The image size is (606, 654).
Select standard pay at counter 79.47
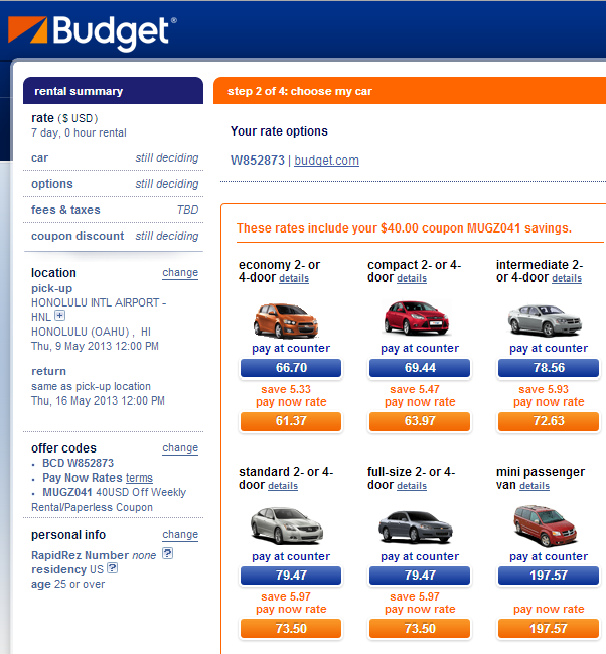tap(291, 576)
